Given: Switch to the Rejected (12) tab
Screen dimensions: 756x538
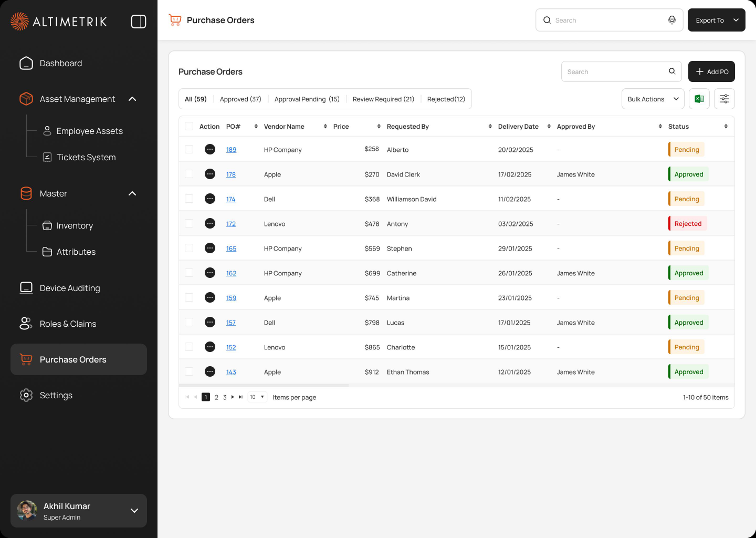Looking at the screenshot, I should 446,99.
